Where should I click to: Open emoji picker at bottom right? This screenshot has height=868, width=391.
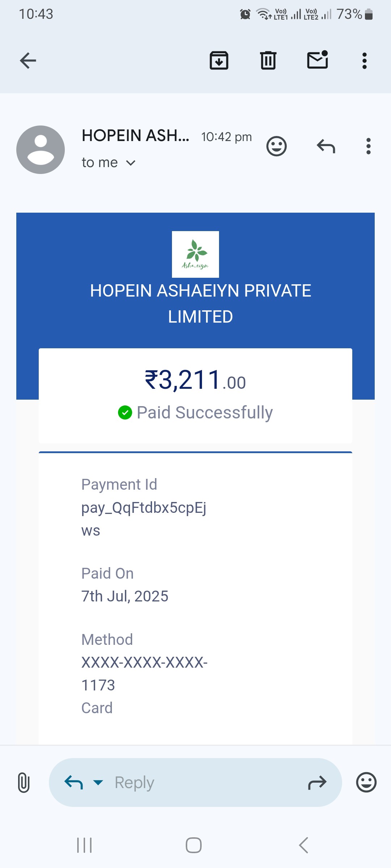pyautogui.click(x=366, y=782)
